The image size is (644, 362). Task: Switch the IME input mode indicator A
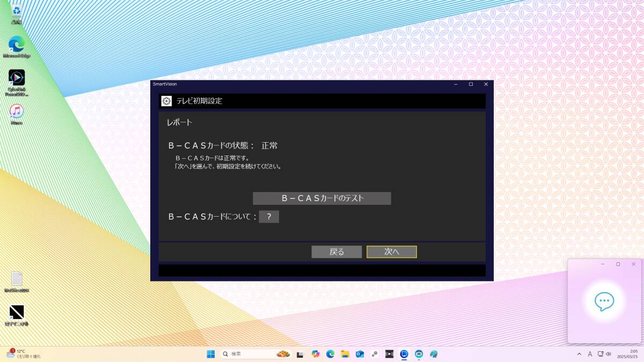pos(590,354)
